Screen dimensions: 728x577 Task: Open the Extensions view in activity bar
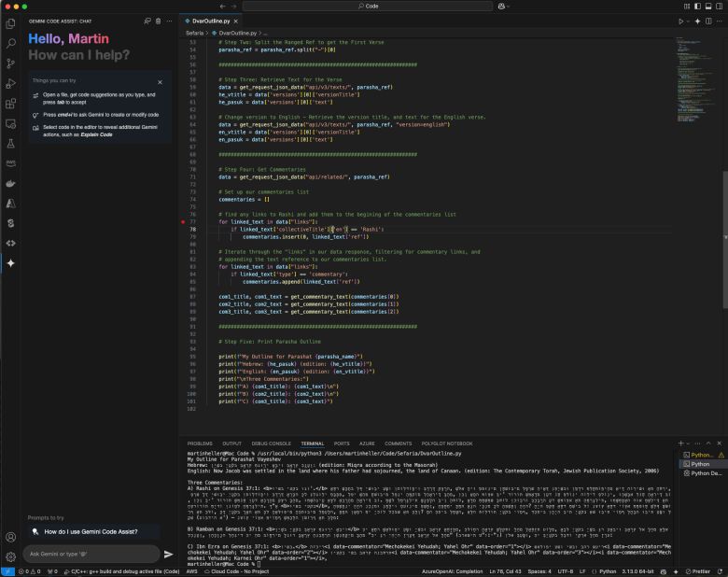coord(11,103)
